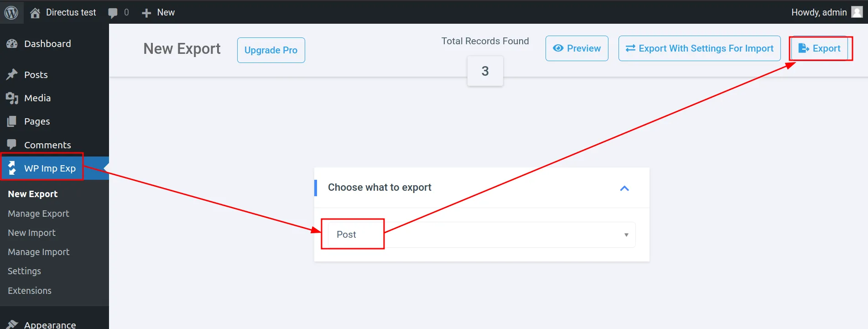Click the Media library icon
The width and height of the screenshot is (868, 329).
click(x=12, y=98)
